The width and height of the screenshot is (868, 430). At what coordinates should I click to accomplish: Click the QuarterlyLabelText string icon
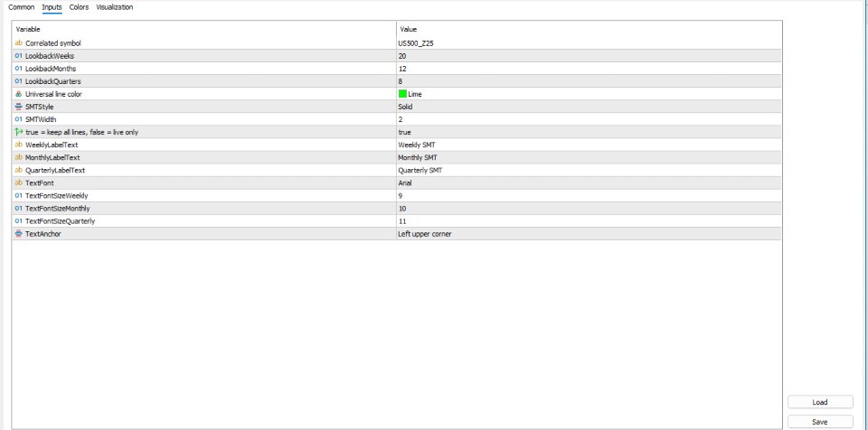point(19,171)
